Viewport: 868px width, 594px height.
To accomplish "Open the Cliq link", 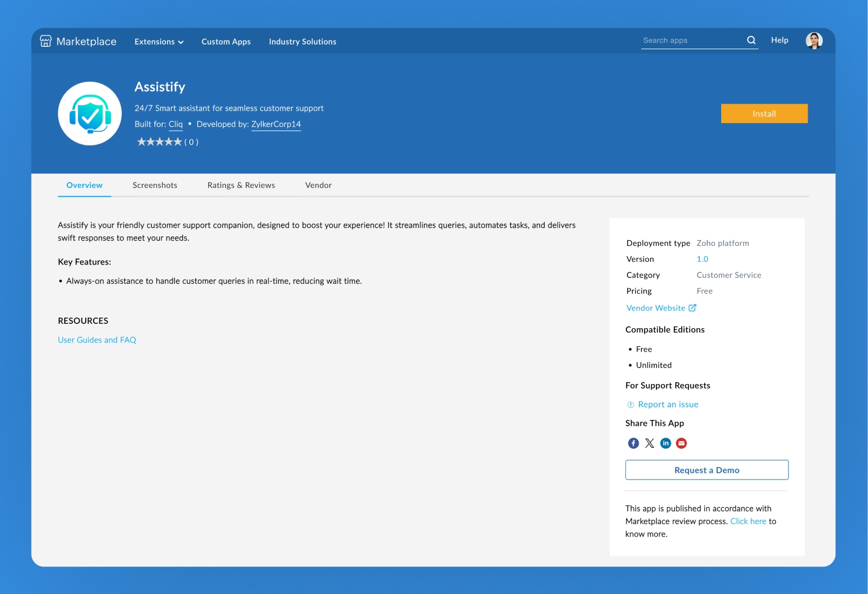I will [176, 124].
